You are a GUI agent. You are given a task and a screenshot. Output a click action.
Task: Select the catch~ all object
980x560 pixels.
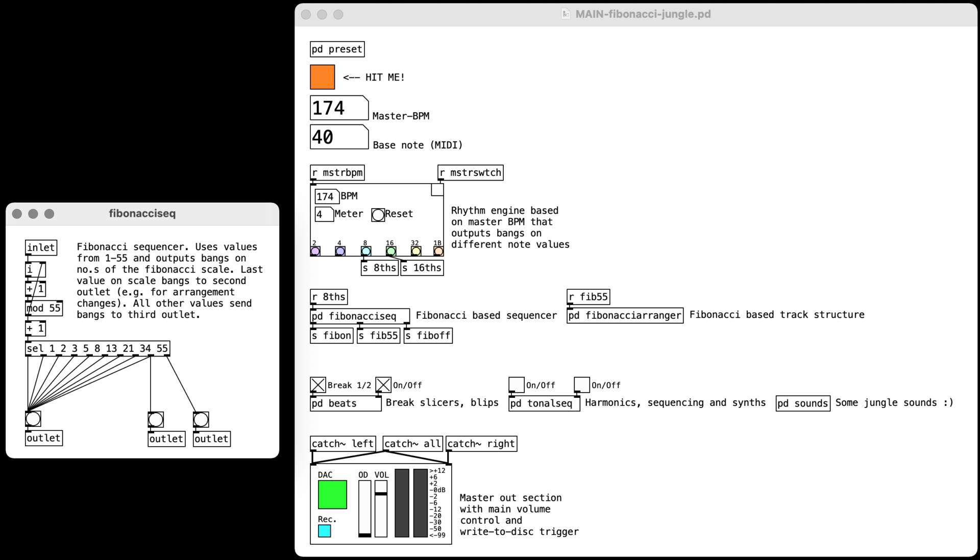(412, 444)
